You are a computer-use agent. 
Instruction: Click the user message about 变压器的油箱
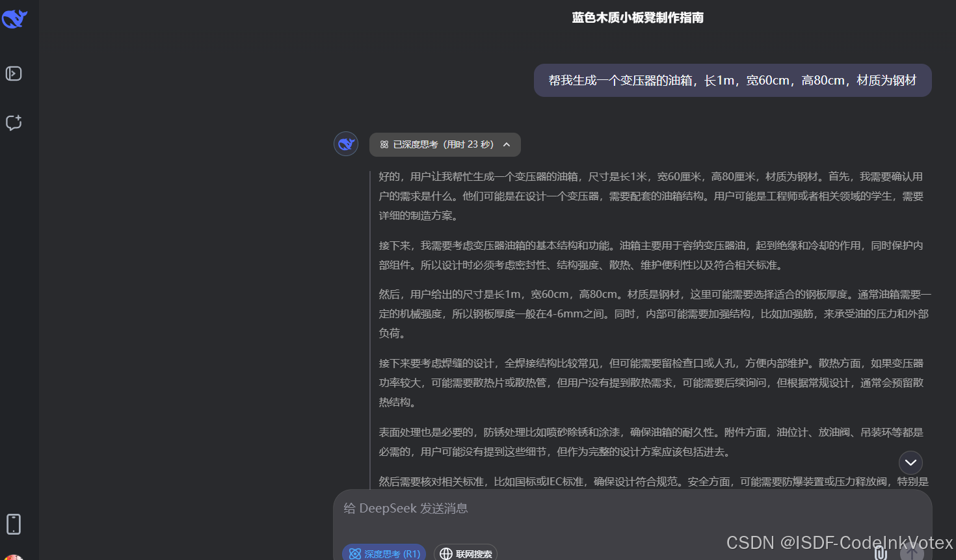733,80
